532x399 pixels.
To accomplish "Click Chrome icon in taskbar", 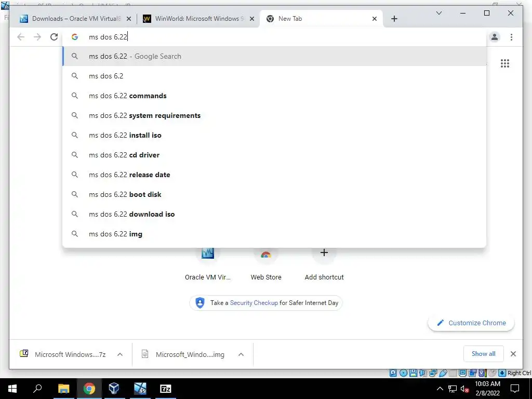I will click(89, 389).
